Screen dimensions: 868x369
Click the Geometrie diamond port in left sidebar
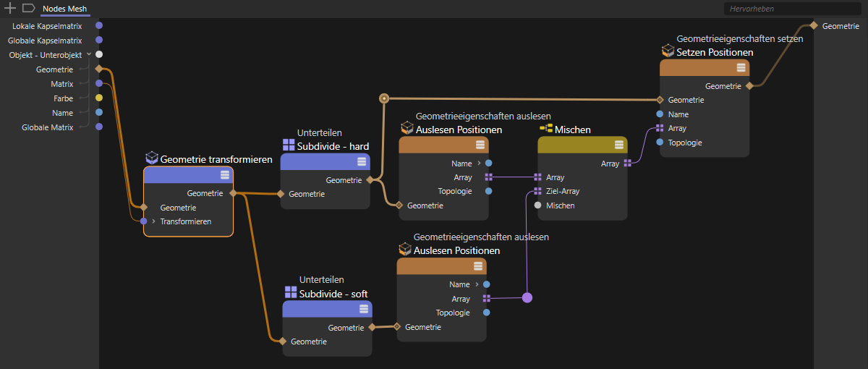99,69
